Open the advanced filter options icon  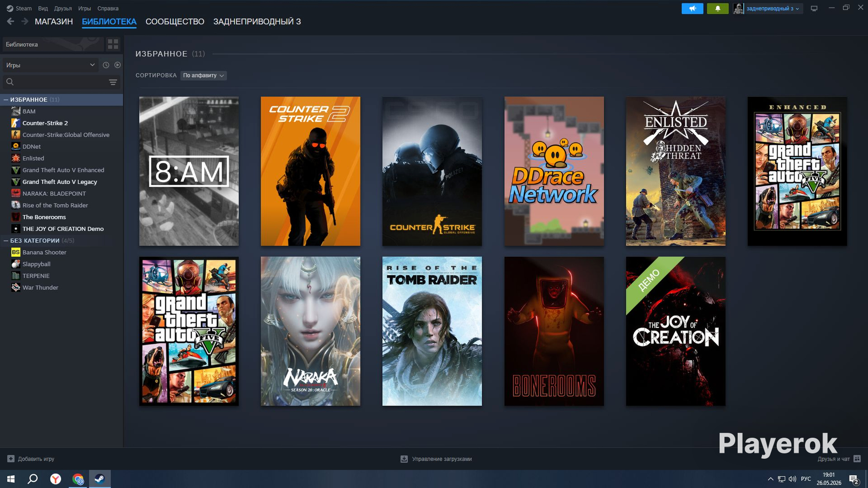point(113,82)
